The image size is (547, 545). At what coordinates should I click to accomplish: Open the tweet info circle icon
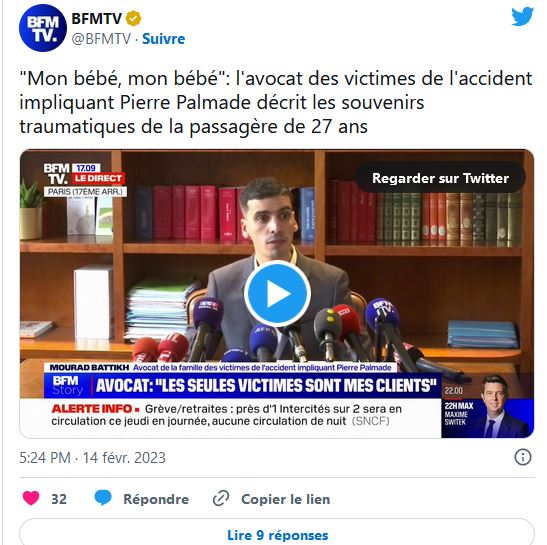pos(523,457)
